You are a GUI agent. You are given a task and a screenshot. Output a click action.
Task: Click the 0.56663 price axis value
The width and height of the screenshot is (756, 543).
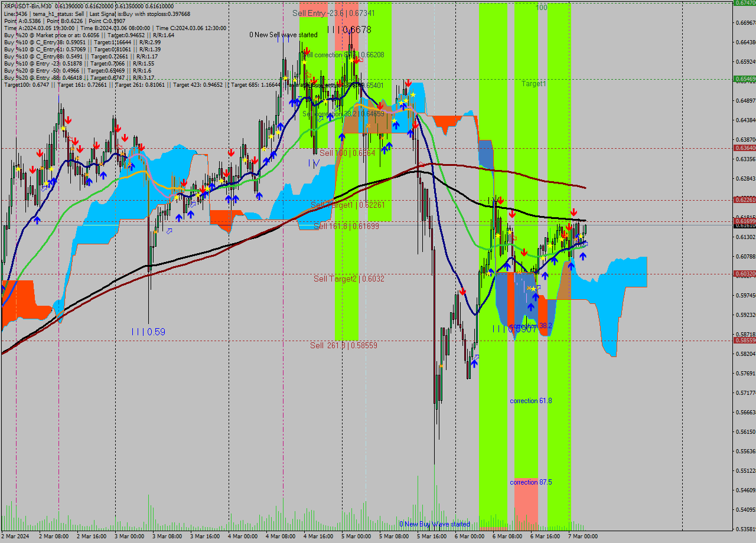tap(745, 412)
